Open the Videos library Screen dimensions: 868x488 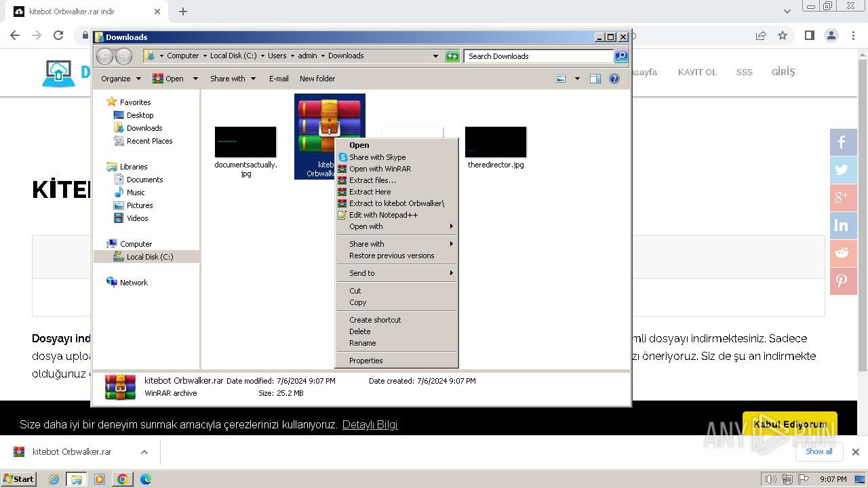137,218
